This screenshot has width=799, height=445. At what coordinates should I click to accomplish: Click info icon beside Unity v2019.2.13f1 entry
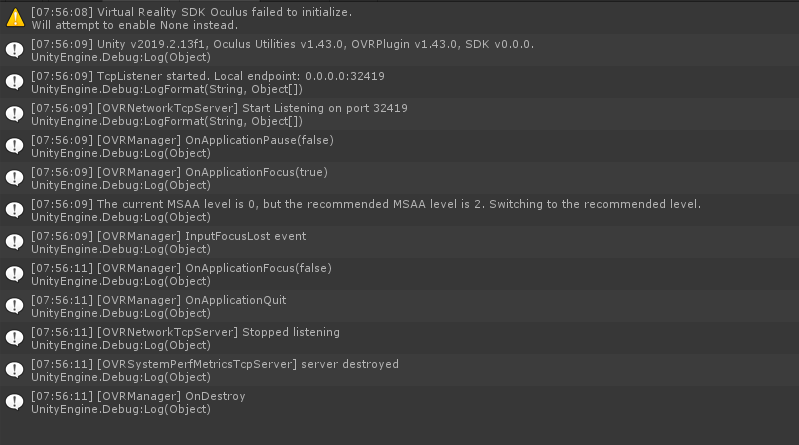coord(14,50)
